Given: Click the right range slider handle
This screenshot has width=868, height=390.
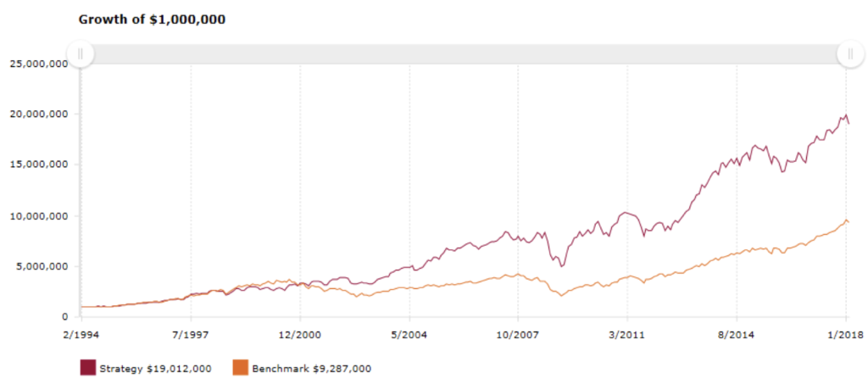Looking at the screenshot, I should coord(849,53).
